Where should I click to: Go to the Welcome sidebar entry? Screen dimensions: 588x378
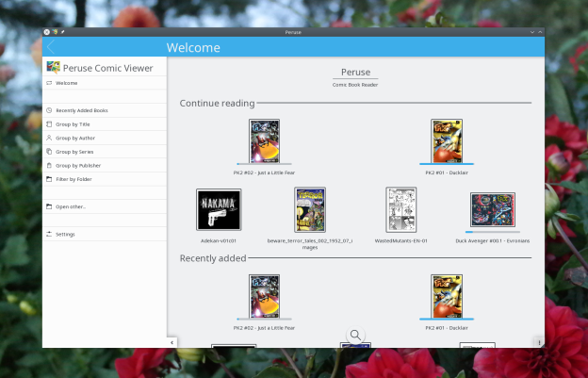[x=66, y=83]
